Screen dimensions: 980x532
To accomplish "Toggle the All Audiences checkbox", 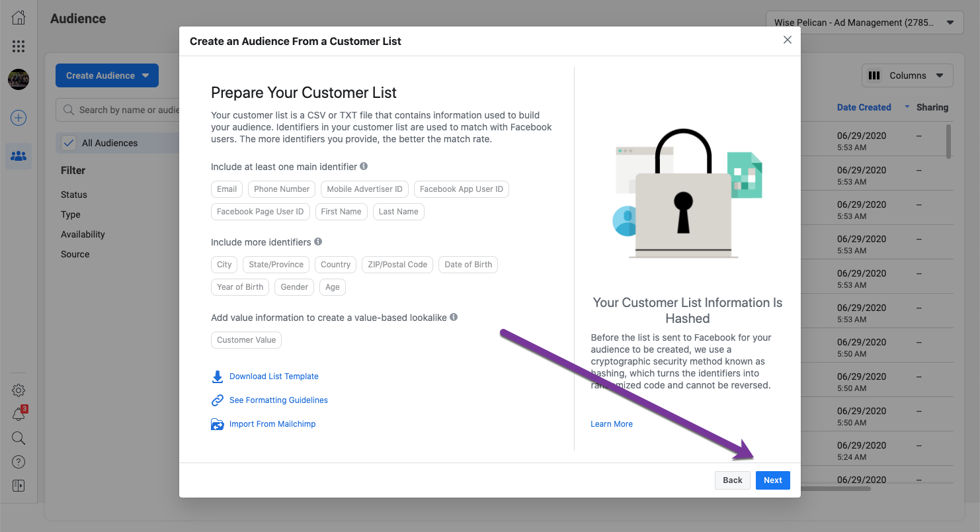I will tap(68, 143).
